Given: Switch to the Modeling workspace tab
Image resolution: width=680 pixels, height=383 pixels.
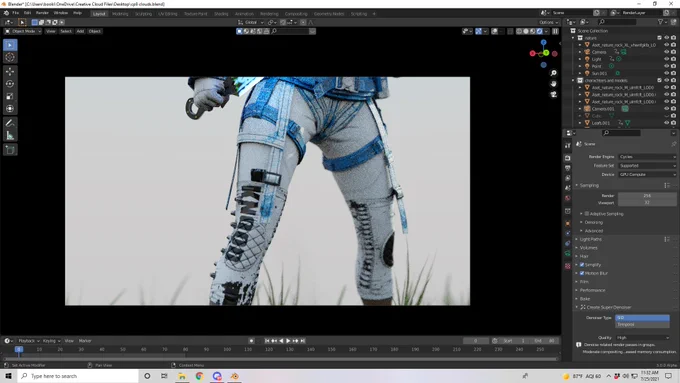Looking at the screenshot, I should pyautogui.click(x=120, y=14).
